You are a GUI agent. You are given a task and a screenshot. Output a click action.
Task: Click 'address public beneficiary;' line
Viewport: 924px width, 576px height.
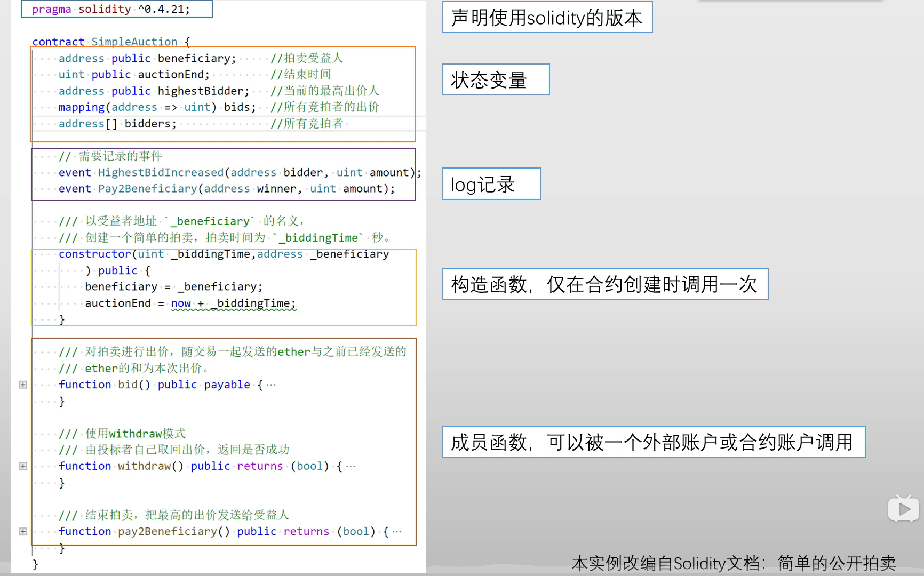147,58
